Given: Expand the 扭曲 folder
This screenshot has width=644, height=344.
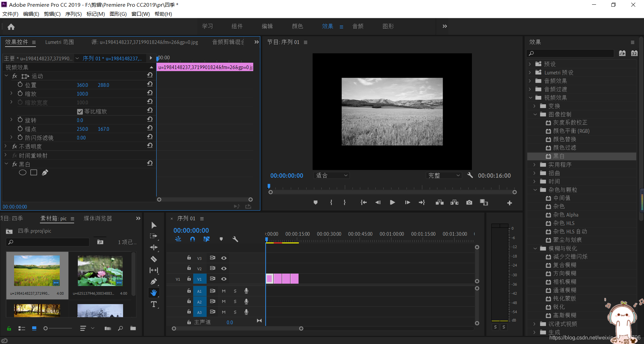Looking at the screenshot, I should coord(535,173).
